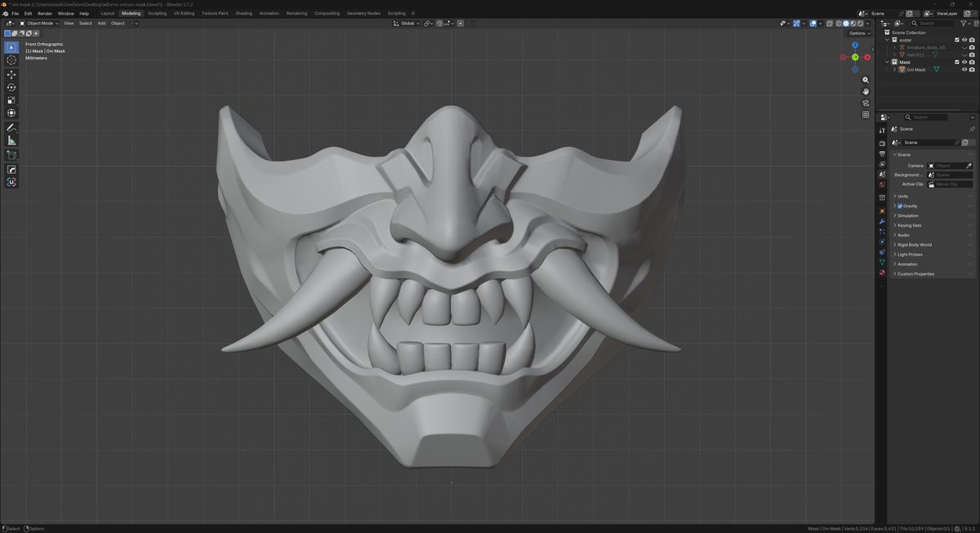The image size is (980, 533).
Task: Select solid viewport shading mode
Action: (845, 23)
